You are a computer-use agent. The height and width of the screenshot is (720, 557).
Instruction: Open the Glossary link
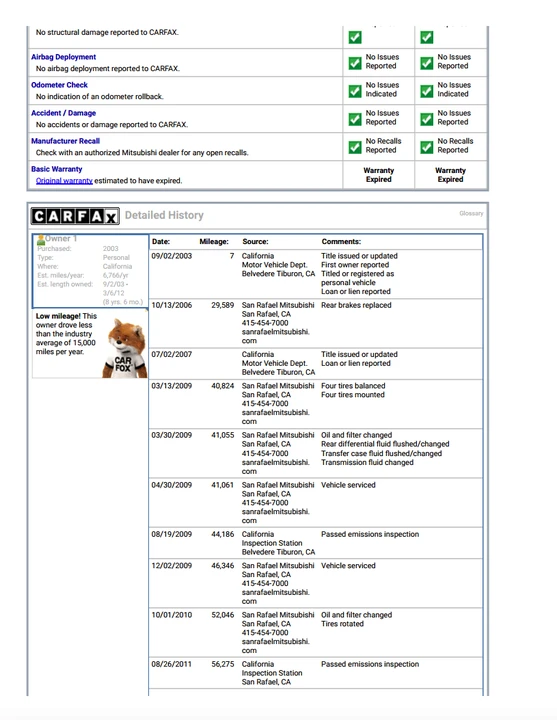(x=471, y=213)
